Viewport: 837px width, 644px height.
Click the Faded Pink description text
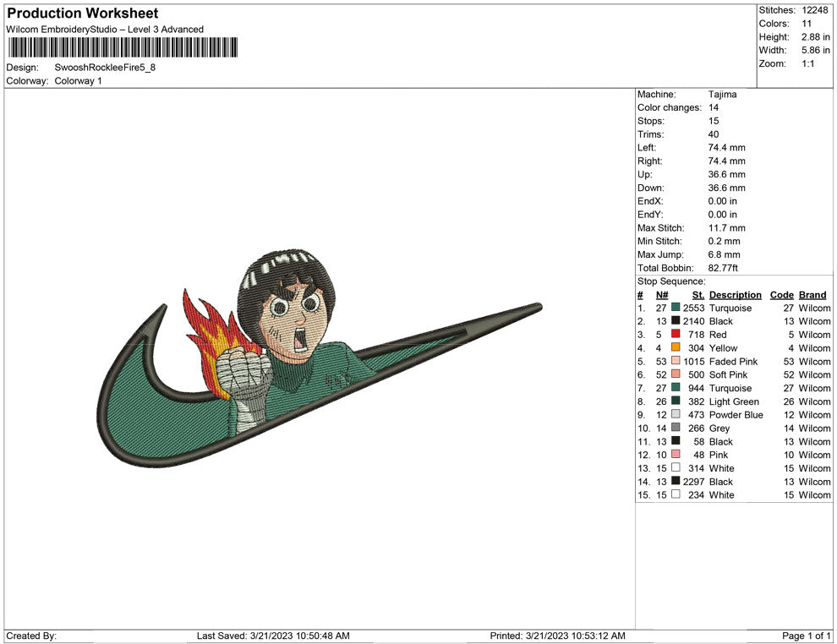coord(733,361)
